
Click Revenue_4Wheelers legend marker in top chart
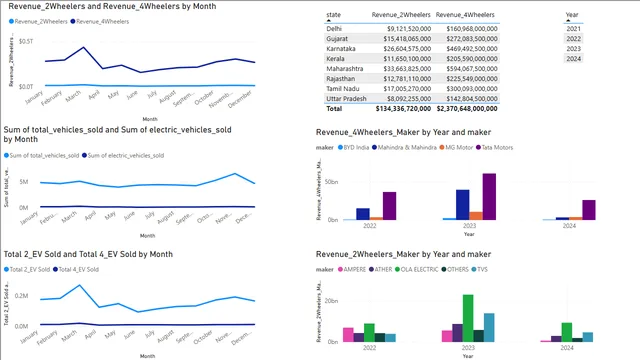(x=73, y=21)
